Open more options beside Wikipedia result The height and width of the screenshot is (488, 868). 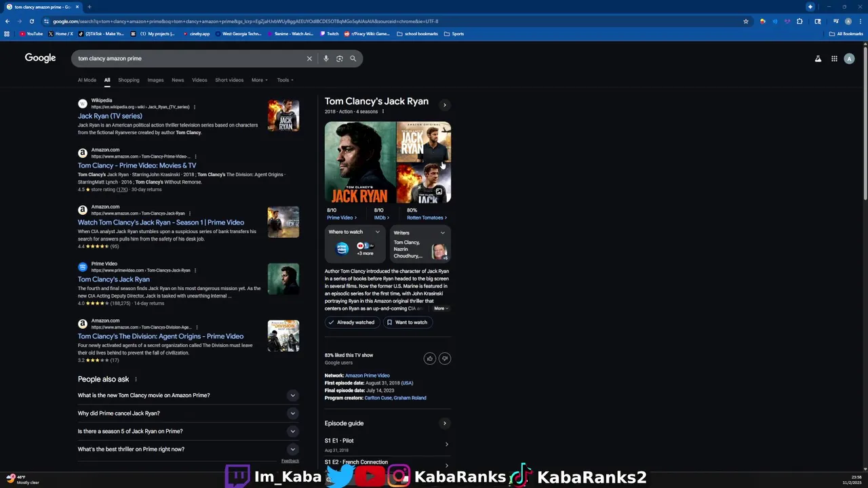pos(195,107)
